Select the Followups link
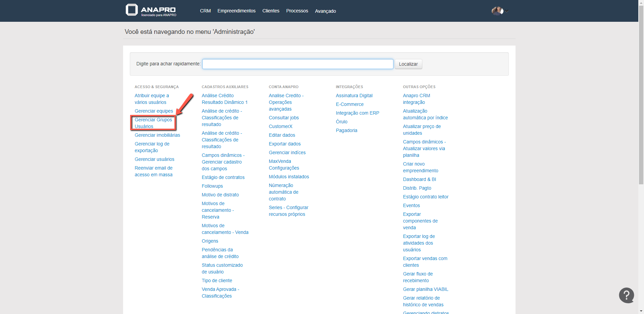Screen dimensions: 644x314 pyautogui.click(x=212, y=186)
